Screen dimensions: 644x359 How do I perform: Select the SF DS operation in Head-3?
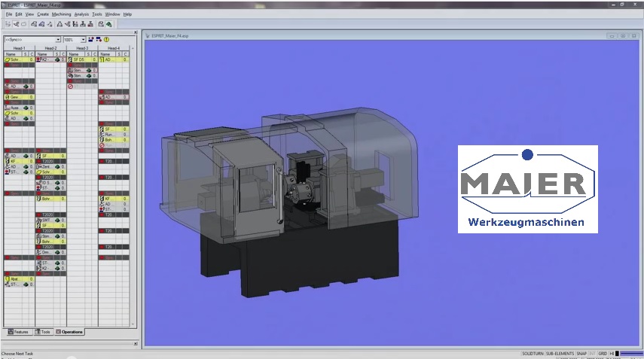point(78,59)
